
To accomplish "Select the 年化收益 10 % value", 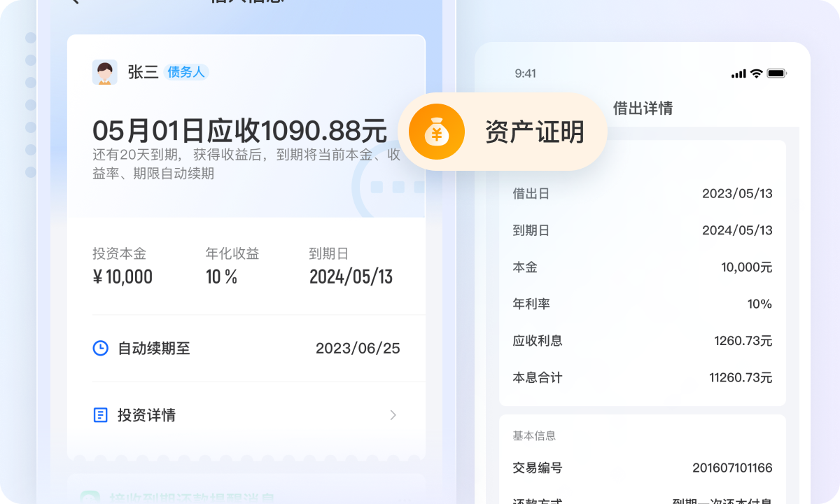I will (221, 276).
